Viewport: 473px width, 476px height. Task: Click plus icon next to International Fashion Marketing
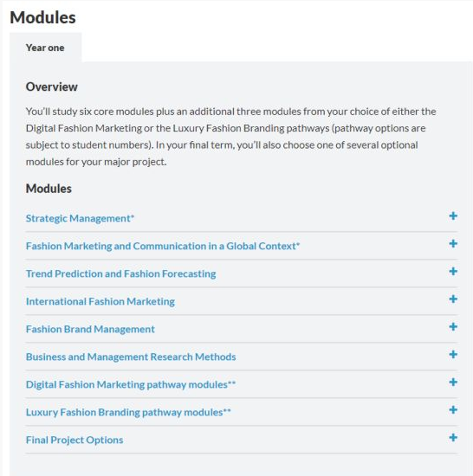[453, 299]
